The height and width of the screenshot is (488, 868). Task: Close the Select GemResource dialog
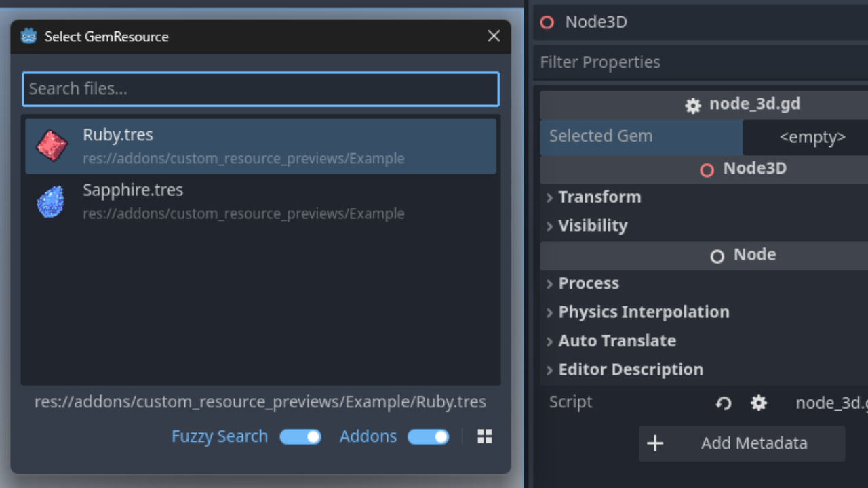[494, 36]
